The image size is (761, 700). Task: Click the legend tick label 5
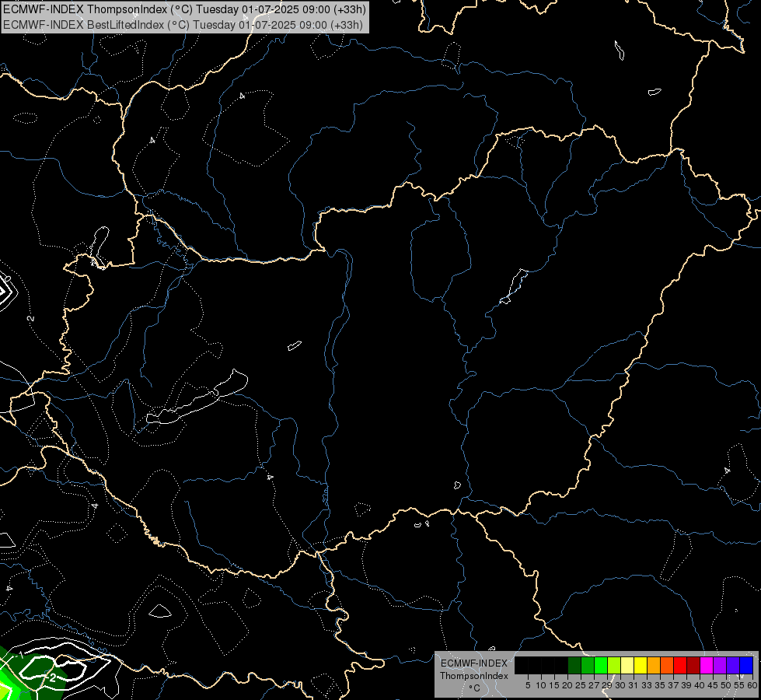[x=528, y=685]
